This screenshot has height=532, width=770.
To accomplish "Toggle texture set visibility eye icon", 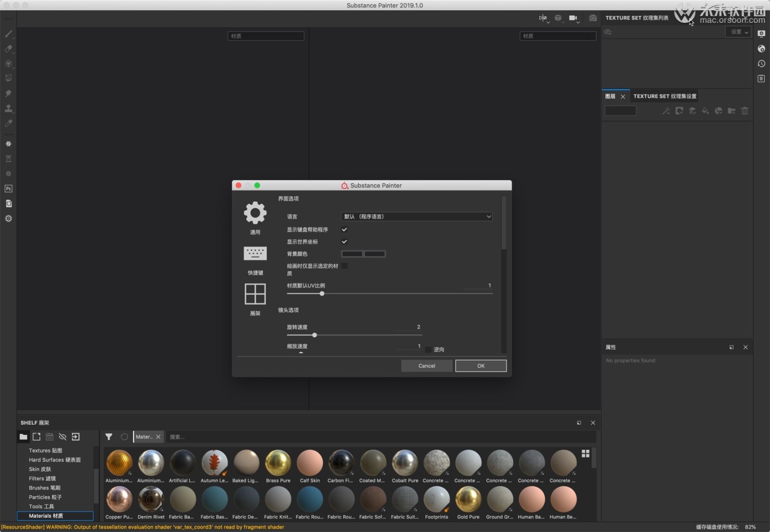I will click(608, 32).
